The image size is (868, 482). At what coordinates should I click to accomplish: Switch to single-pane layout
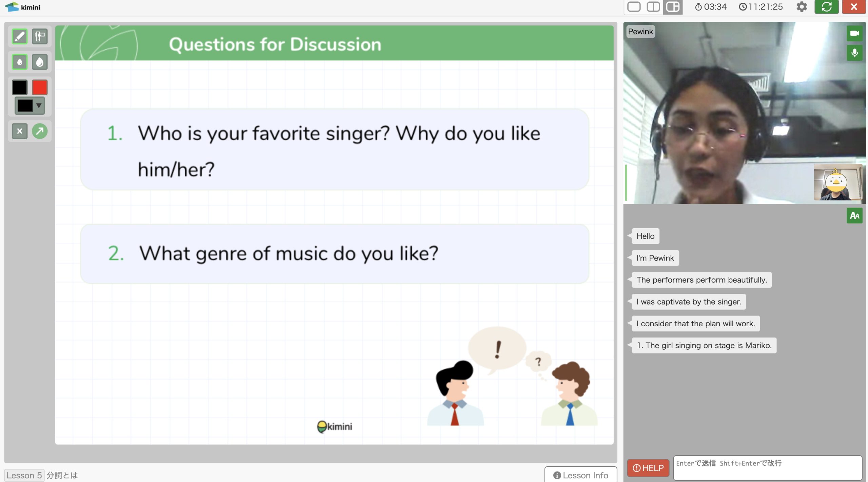click(x=634, y=7)
